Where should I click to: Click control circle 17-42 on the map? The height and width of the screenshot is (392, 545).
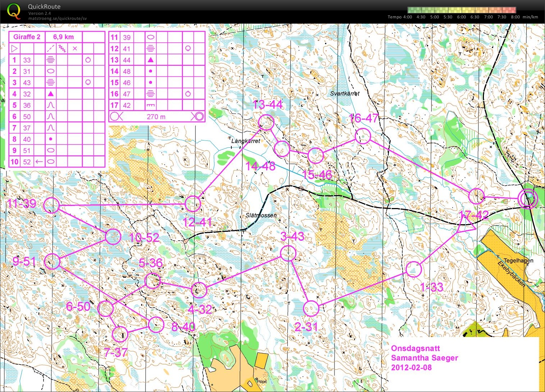coord(477,196)
